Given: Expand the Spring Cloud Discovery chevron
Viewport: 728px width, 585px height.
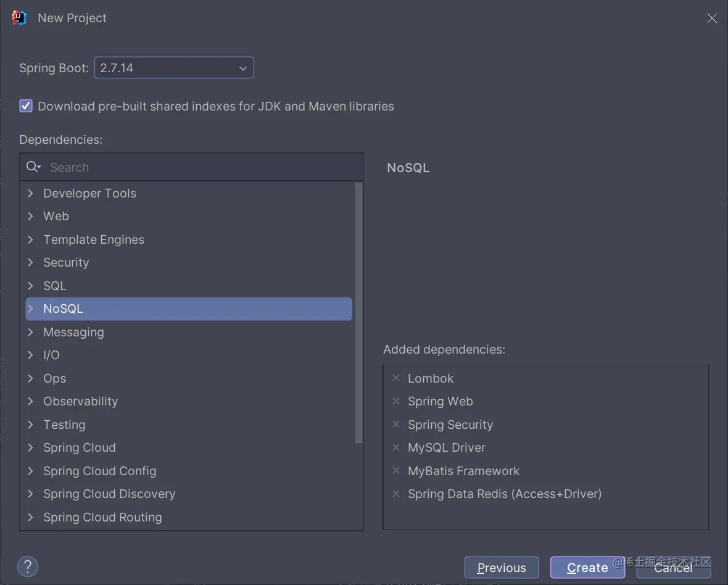Looking at the screenshot, I should (x=31, y=494).
